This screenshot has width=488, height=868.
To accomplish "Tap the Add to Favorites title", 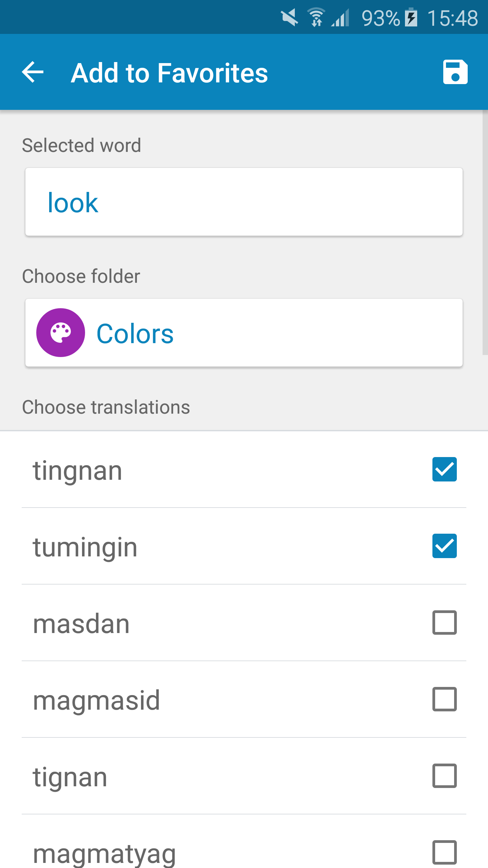I will click(x=169, y=73).
